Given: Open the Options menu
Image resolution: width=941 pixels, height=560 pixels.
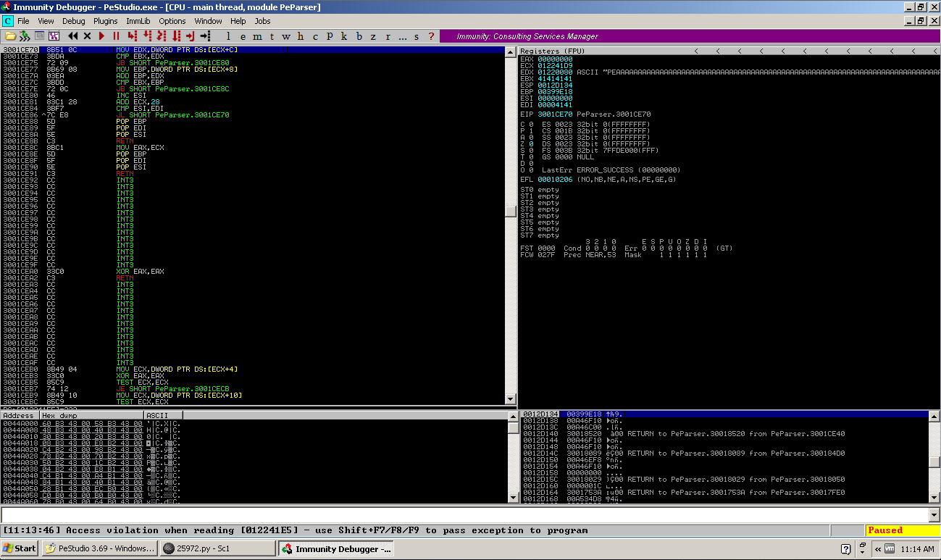Looking at the screenshot, I should pos(172,21).
